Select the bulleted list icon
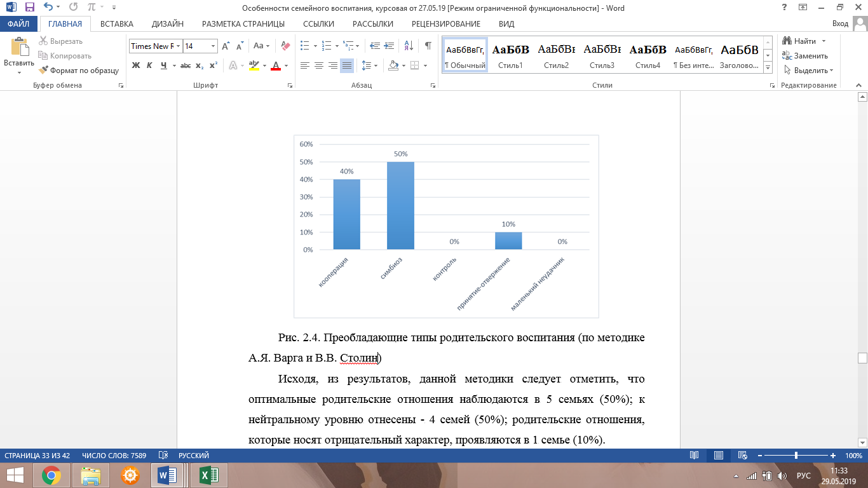Image resolution: width=868 pixels, height=488 pixels. point(304,46)
